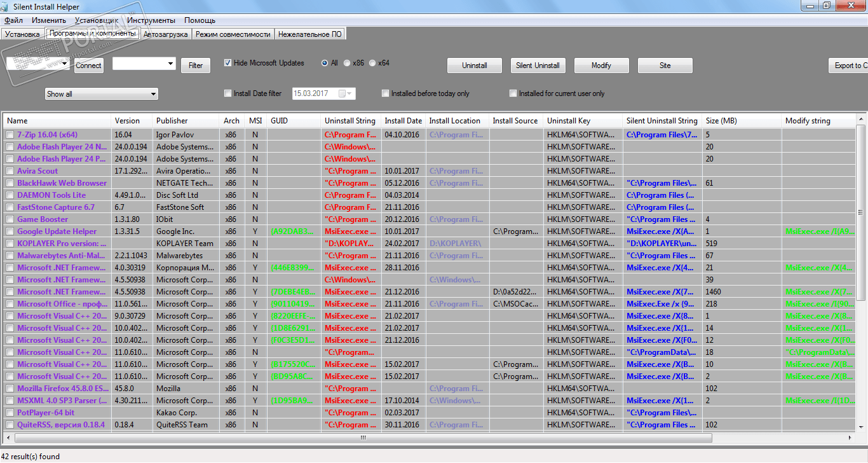Select the QuiteRSS, версия 0.18.4 entry
868x463 pixels.
click(61, 425)
